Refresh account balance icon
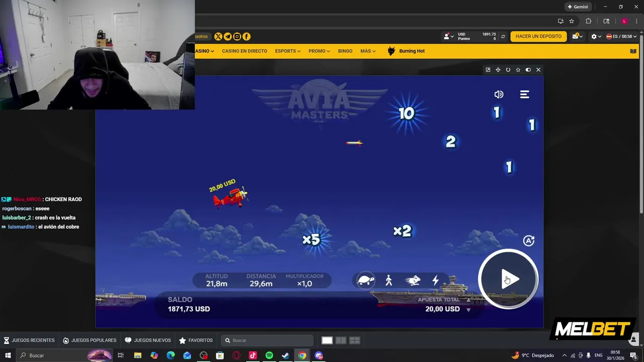This screenshot has width=644, height=362. pyautogui.click(x=503, y=37)
